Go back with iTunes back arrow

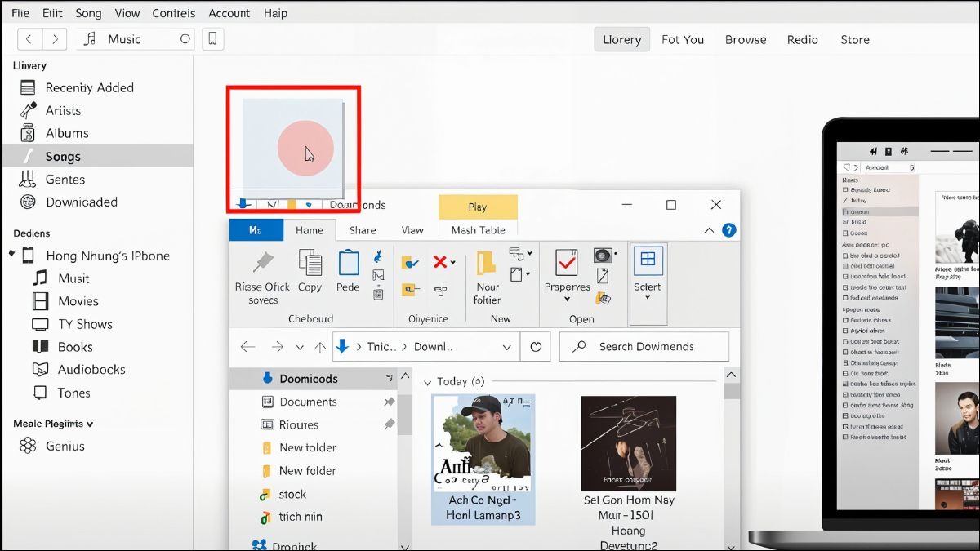tap(29, 39)
